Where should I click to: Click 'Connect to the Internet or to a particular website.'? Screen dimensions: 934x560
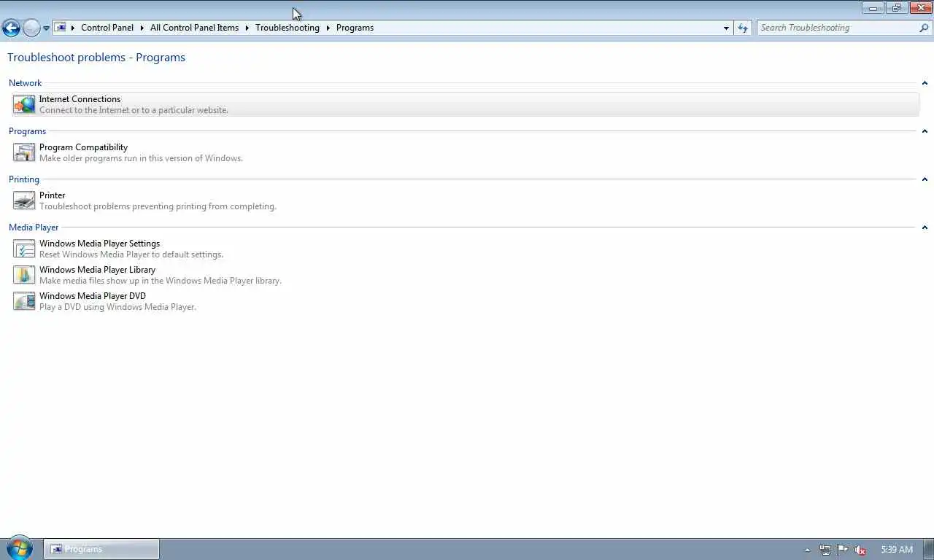pyautogui.click(x=134, y=110)
